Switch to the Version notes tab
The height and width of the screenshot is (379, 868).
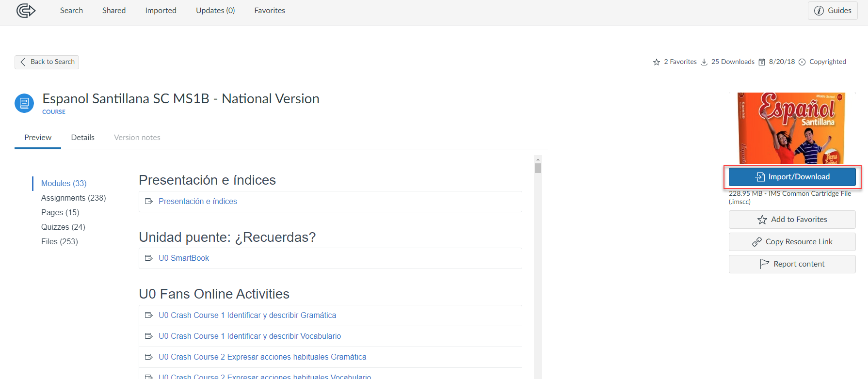pyautogui.click(x=137, y=137)
